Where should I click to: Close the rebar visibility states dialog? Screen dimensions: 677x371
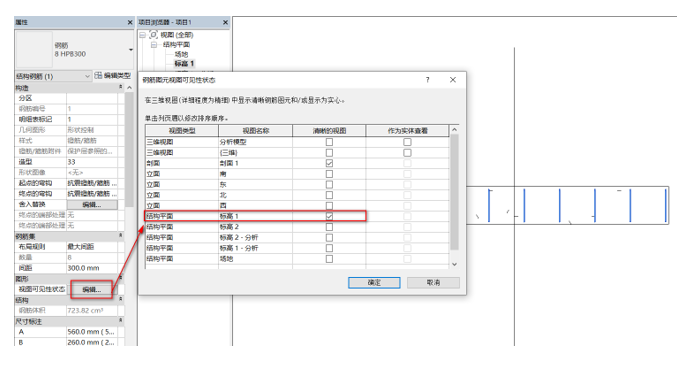[452, 80]
